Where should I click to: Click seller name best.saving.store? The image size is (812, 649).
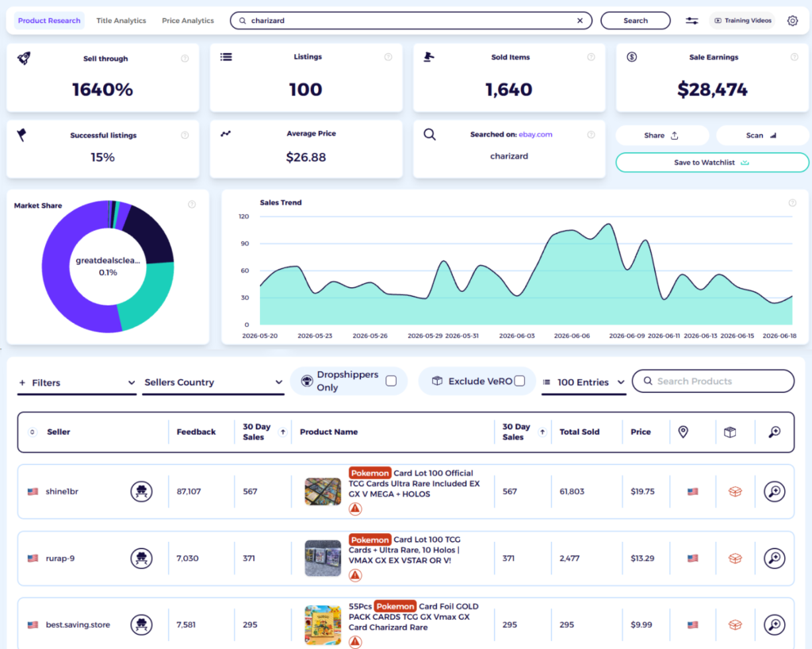coord(78,624)
